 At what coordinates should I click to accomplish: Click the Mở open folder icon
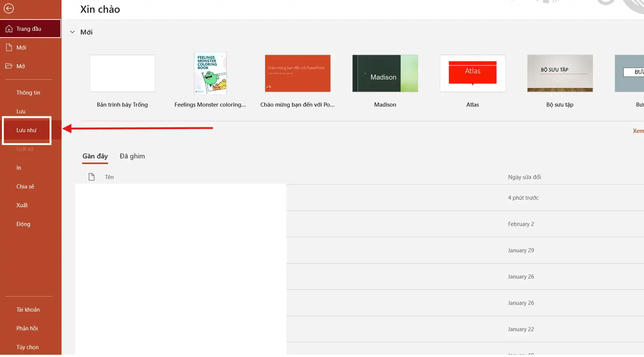tap(9, 66)
